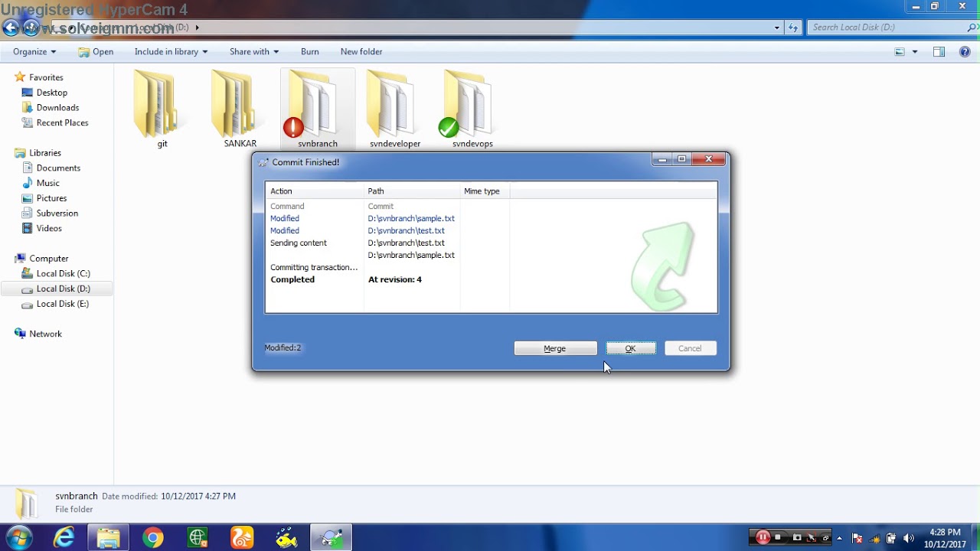Click the disabled Cancel button
Viewport: 980px width, 551px height.
point(690,348)
